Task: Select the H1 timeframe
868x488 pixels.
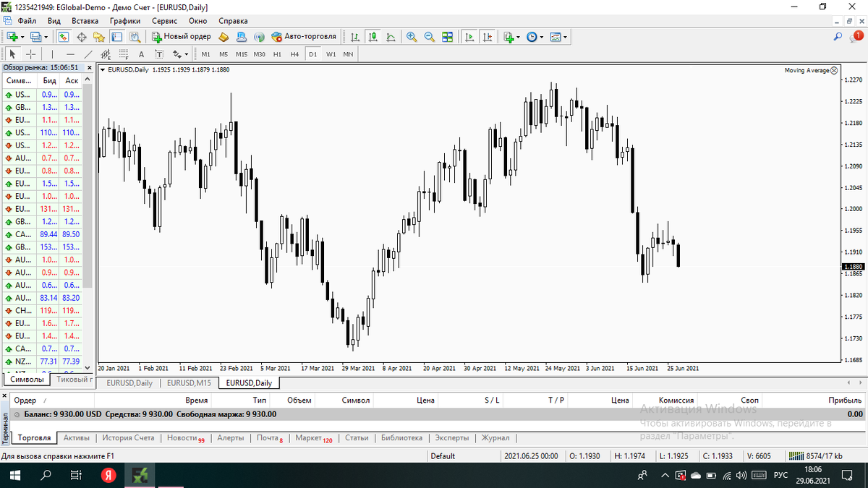Action: [277, 54]
